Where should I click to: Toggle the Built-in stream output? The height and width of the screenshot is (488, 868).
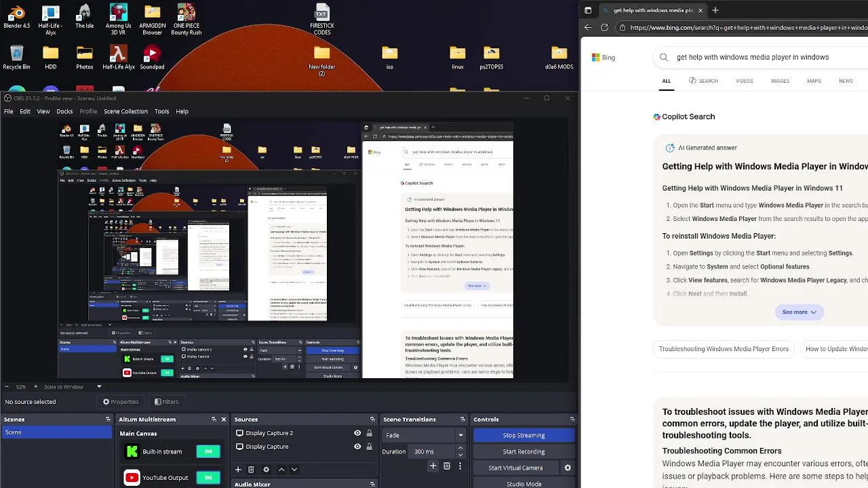[208, 451]
